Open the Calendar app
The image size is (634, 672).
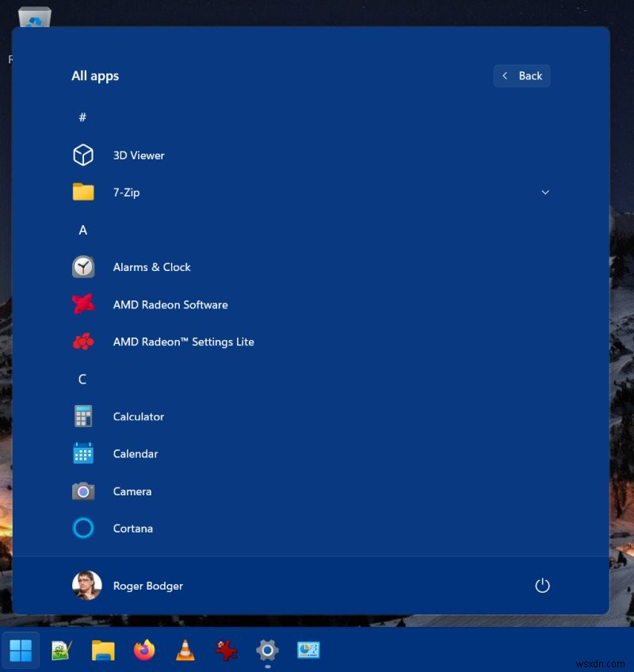pos(135,453)
